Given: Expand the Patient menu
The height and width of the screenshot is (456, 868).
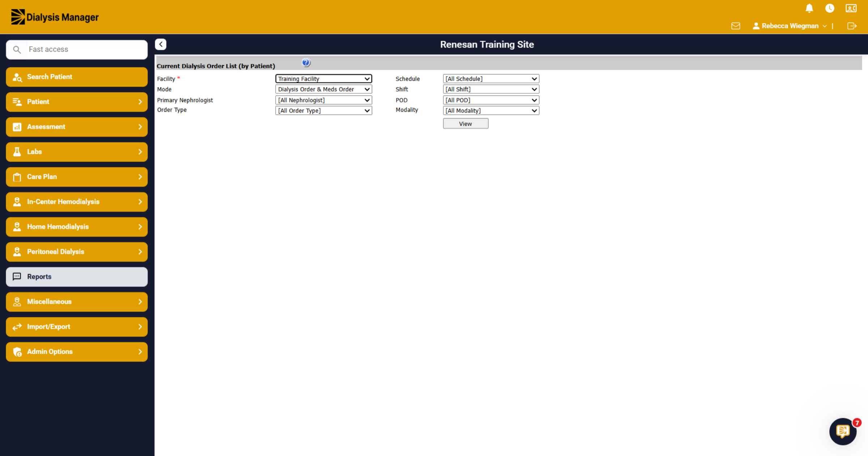Looking at the screenshot, I should point(77,102).
